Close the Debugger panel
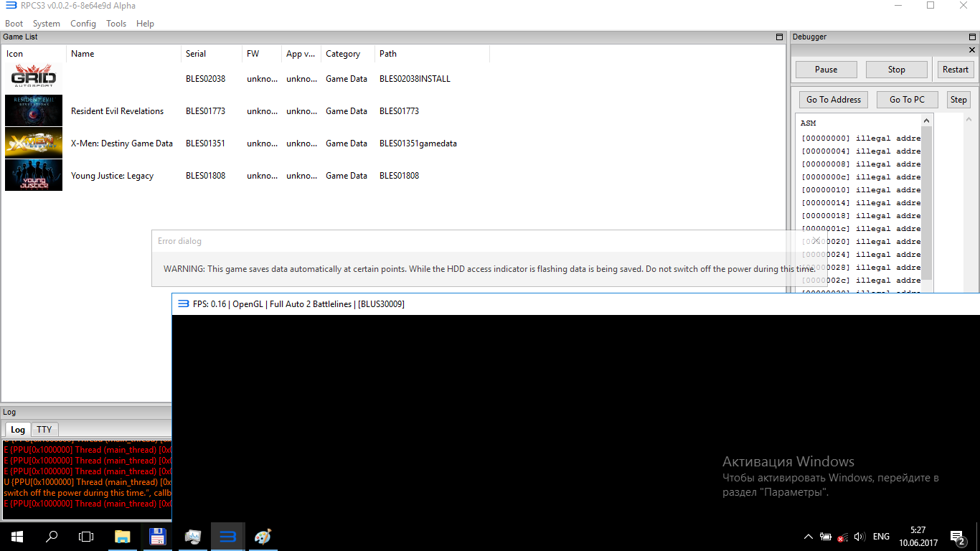The image size is (980, 551). point(973,50)
